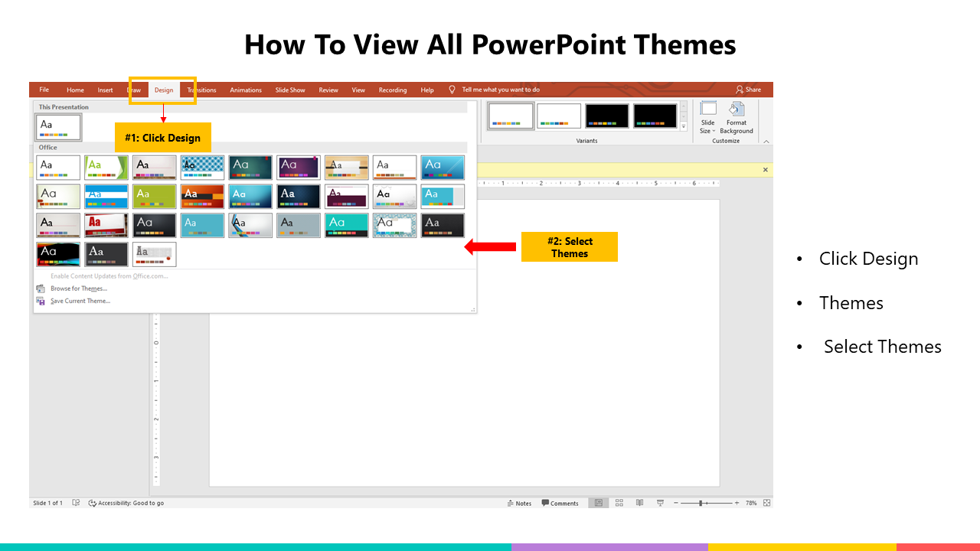980x551 pixels.
Task: Select blue-and-white banded theme thumbnail
Action: [x=106, y=197]
